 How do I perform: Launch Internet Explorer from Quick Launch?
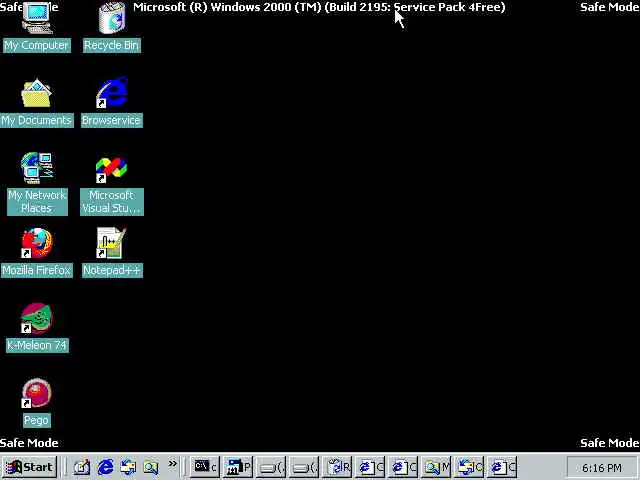(105, 467)
